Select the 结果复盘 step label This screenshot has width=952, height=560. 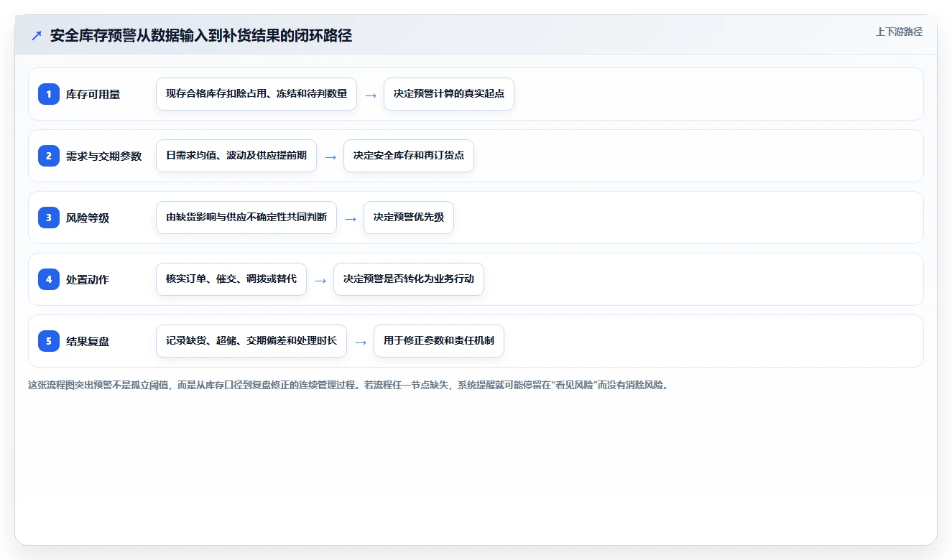tap(88, 341)
